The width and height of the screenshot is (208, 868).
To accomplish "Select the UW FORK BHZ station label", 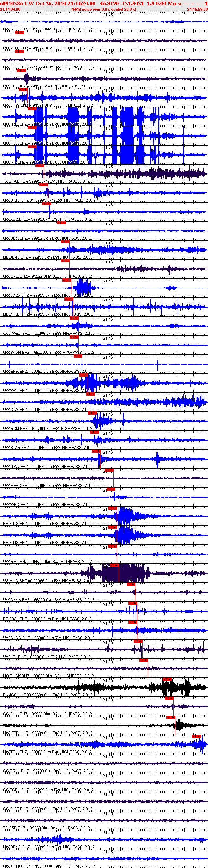I will point(49,68).
